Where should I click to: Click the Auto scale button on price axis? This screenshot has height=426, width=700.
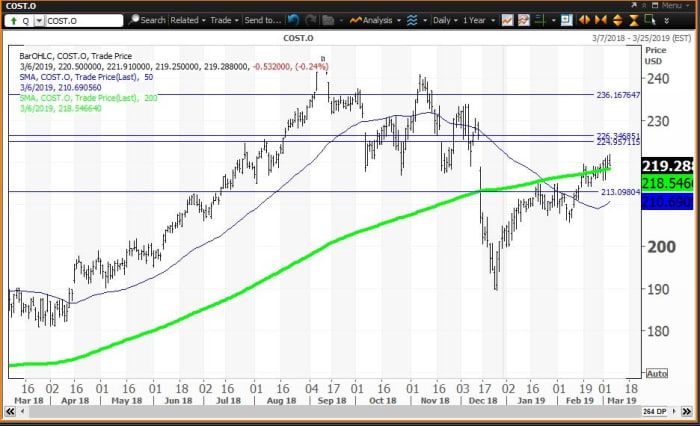click(x=657, y=373)
